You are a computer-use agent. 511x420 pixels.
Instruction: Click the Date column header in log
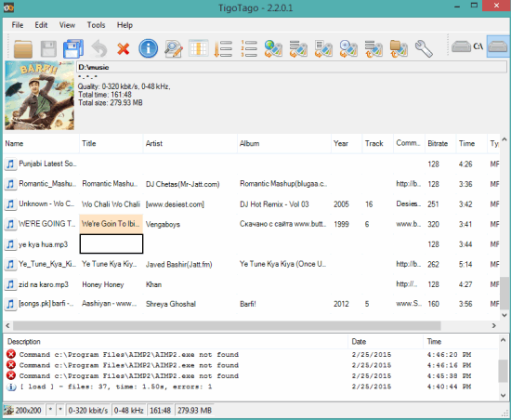coord(386,341)
